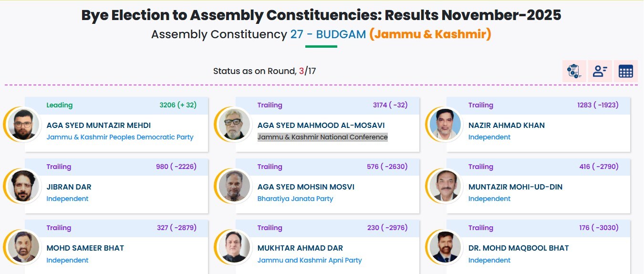Click Nazir Ahmad Khan's portrait
The height and width of the screenshot is (274, 644).
[x=446, y=124]
